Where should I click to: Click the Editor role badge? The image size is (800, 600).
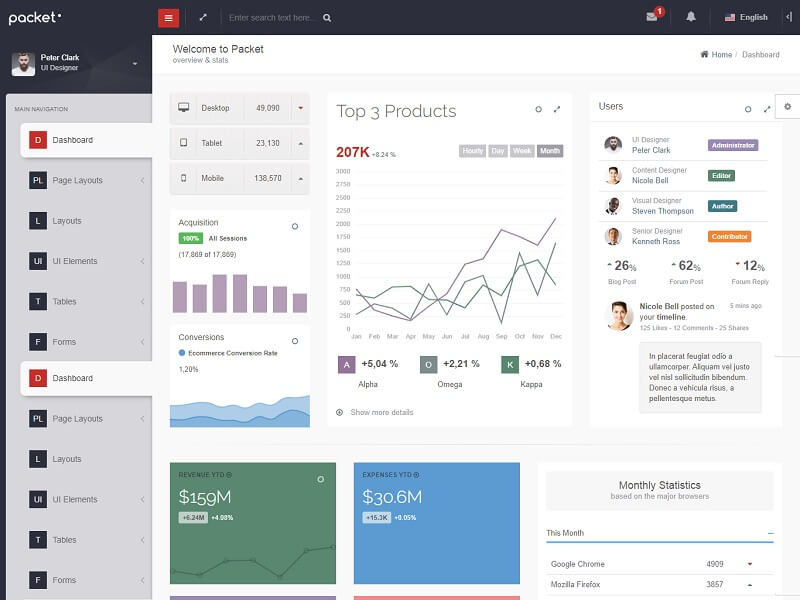[x=721, y=176]
